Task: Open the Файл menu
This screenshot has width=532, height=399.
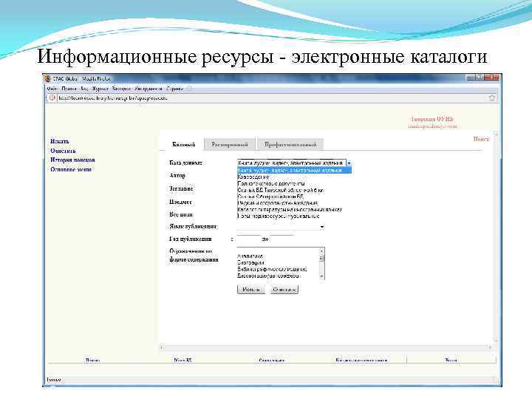Action: [x=52, y=89]
